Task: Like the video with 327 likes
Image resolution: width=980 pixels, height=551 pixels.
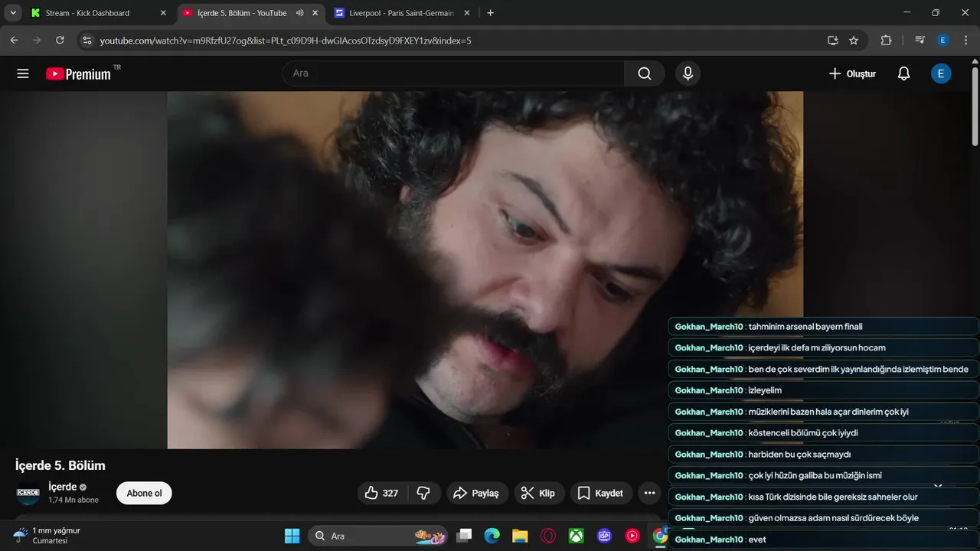Action: pos(382,493)
